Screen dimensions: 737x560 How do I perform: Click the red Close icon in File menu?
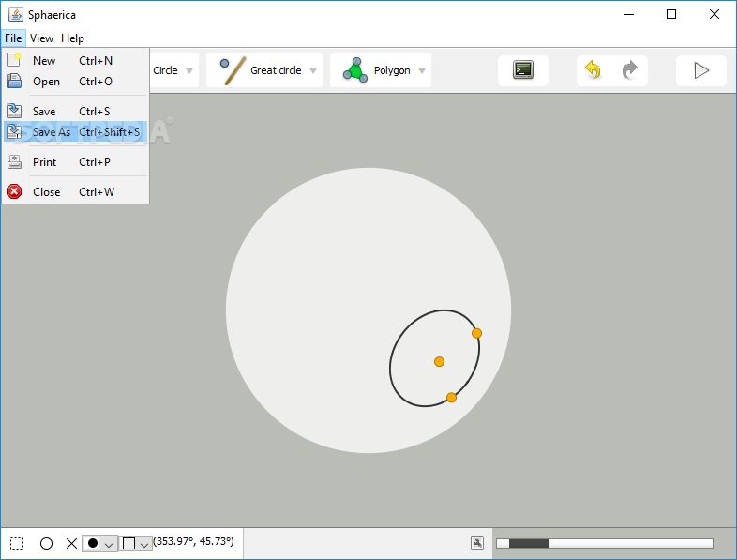click(x=14, y=191)
